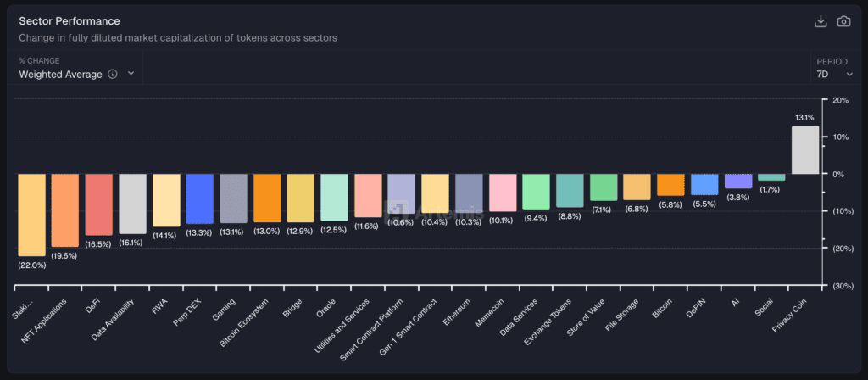
Task: Click the "Privacy Coin" axis label
Action: point(790,316)
